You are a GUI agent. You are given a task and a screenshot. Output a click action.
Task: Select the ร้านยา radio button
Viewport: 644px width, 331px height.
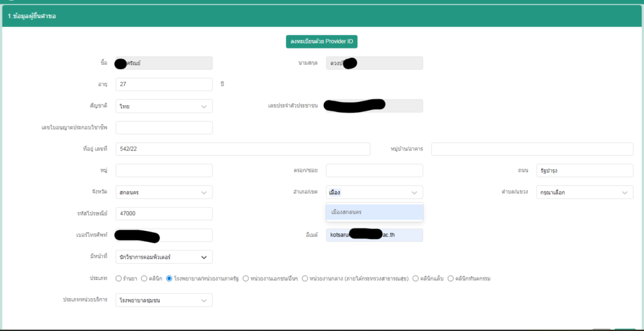tap(119, 278)
